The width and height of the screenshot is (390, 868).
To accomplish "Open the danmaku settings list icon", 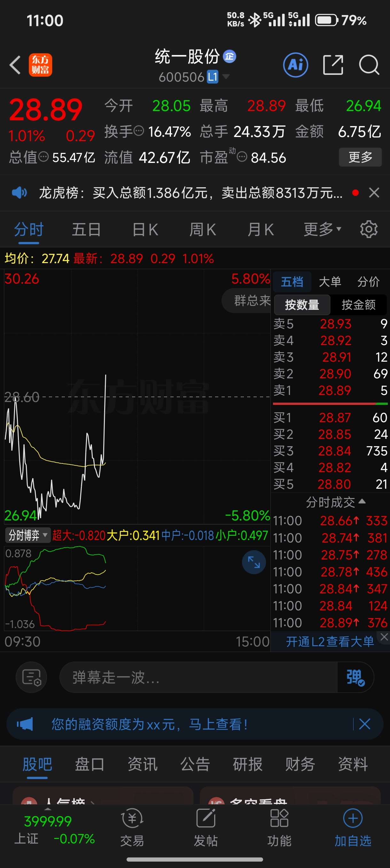I will click(x=31, y=677).
